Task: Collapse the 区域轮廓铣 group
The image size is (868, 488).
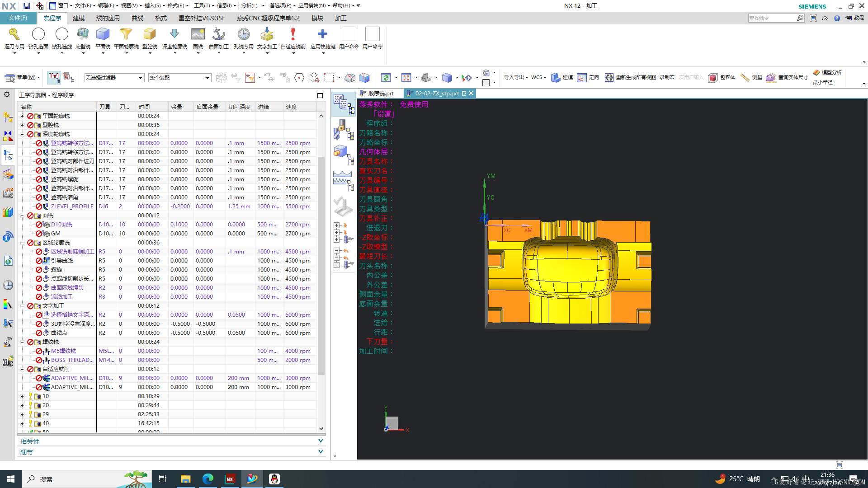Action: click(22, 243)
